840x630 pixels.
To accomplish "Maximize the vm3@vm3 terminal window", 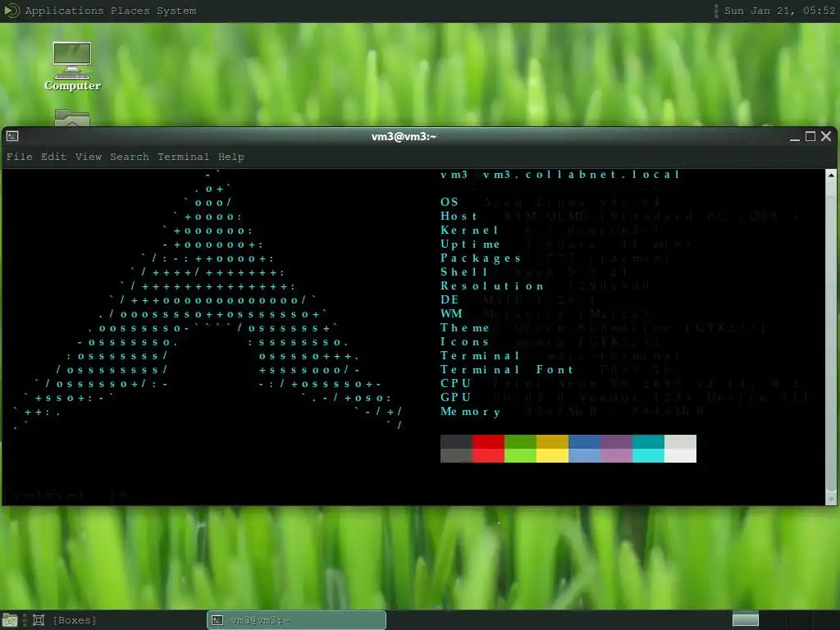I will coord(810,137).
